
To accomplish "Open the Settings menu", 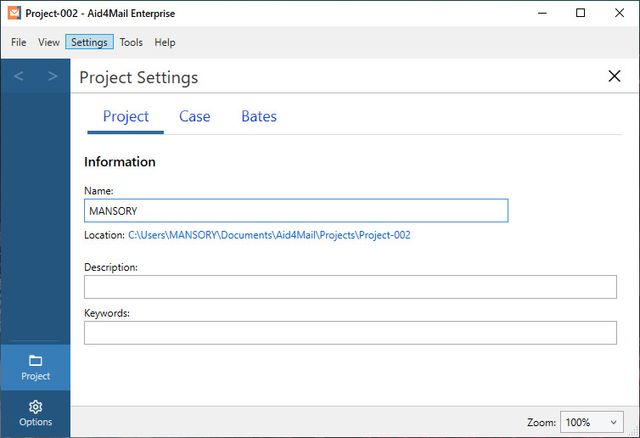I will click(90, 43).
